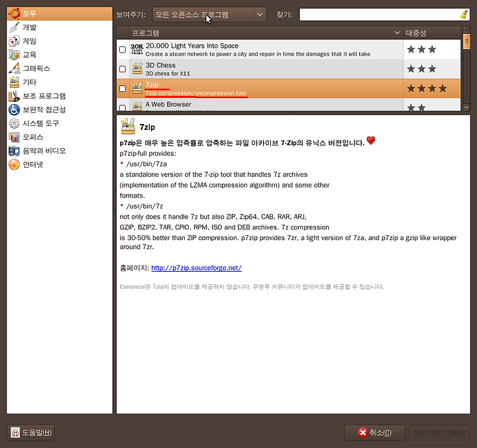Open the 보조 프로그램 accessories category icon
Image resolution: width=477 pixels, height=448 pixels.
[x=14, y=96]
